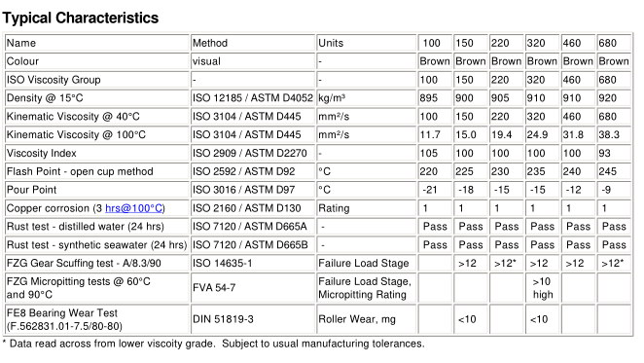644x363 pixels.
Task: Click the FVA 54-7 method cell
Action: click(x=253, y=288)
